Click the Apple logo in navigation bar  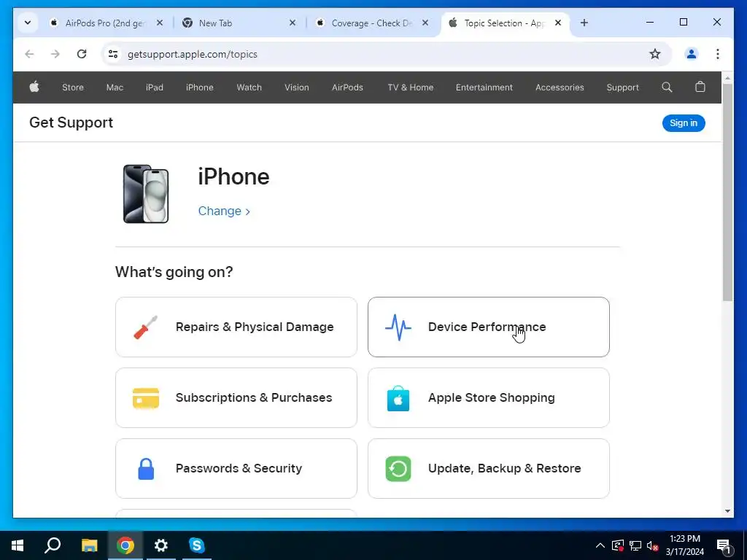(x=34, y=87)
